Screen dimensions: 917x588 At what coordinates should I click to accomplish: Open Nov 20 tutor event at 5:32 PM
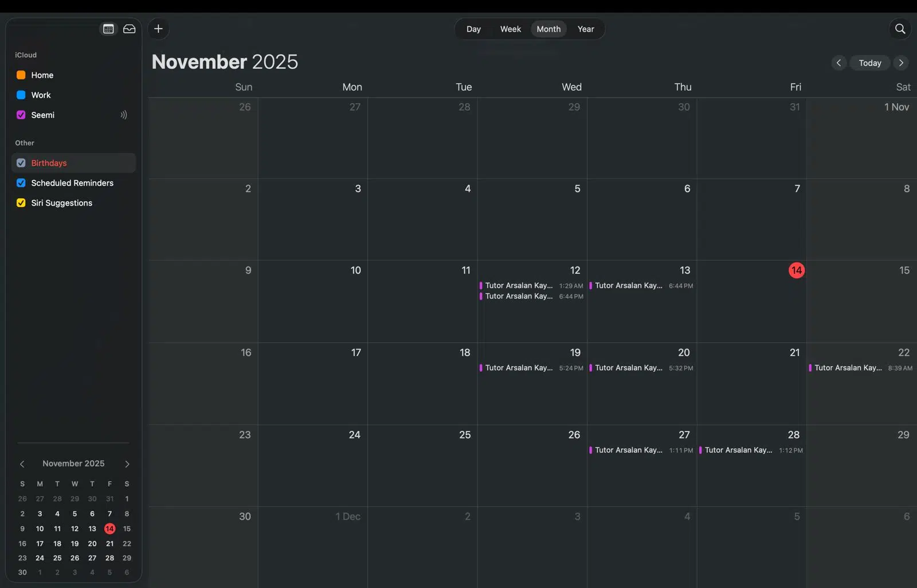tap(642, 368)
